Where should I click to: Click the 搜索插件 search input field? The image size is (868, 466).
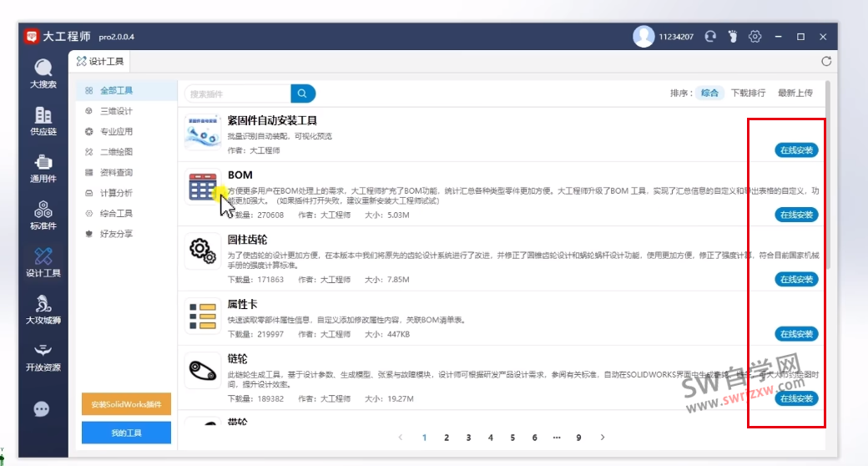237,94
